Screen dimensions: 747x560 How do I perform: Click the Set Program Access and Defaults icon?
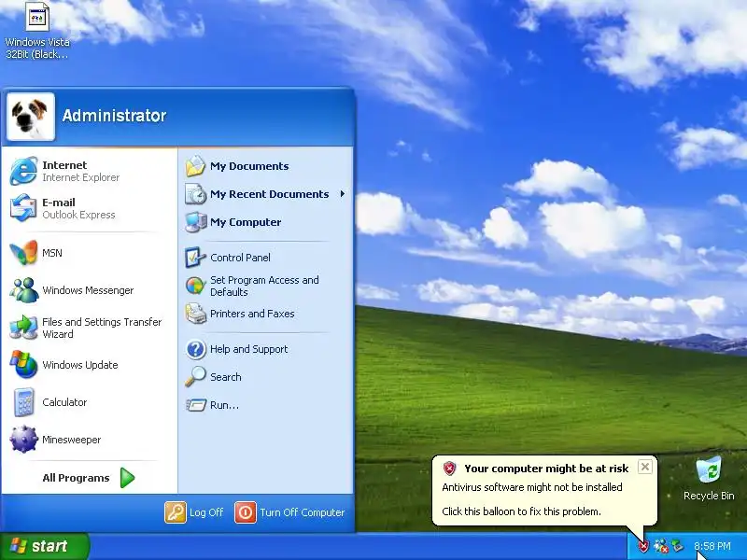(x=195, y=286)
